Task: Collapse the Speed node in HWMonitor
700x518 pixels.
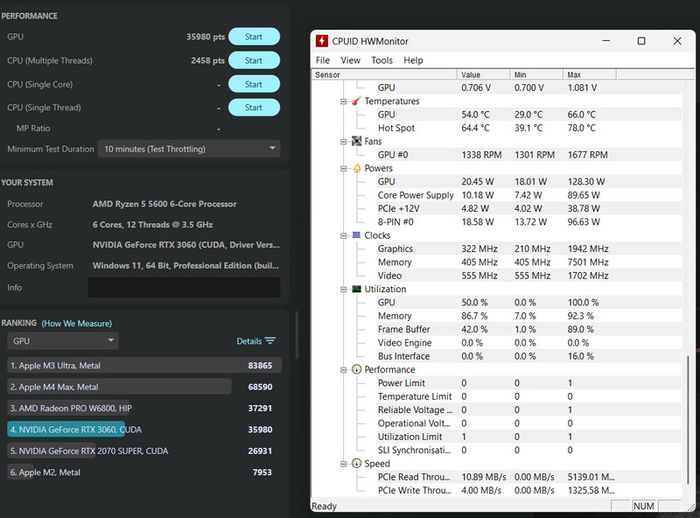Action: [x=343, y=464]
